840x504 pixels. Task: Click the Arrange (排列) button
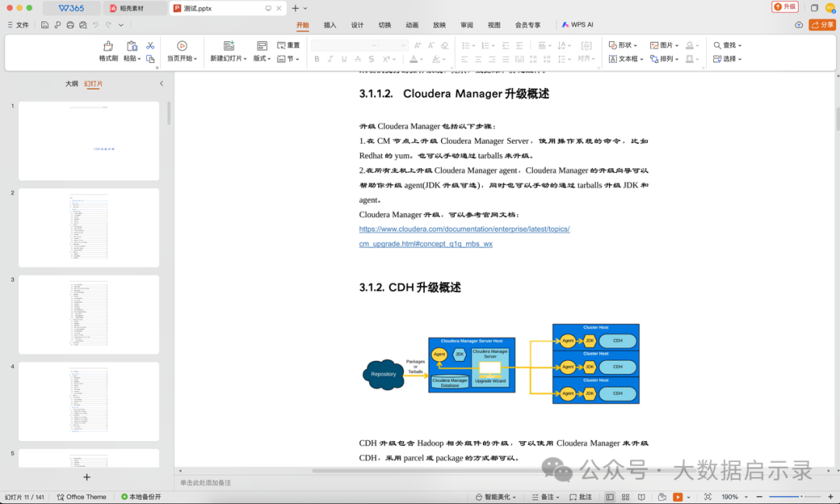[664, 59]
